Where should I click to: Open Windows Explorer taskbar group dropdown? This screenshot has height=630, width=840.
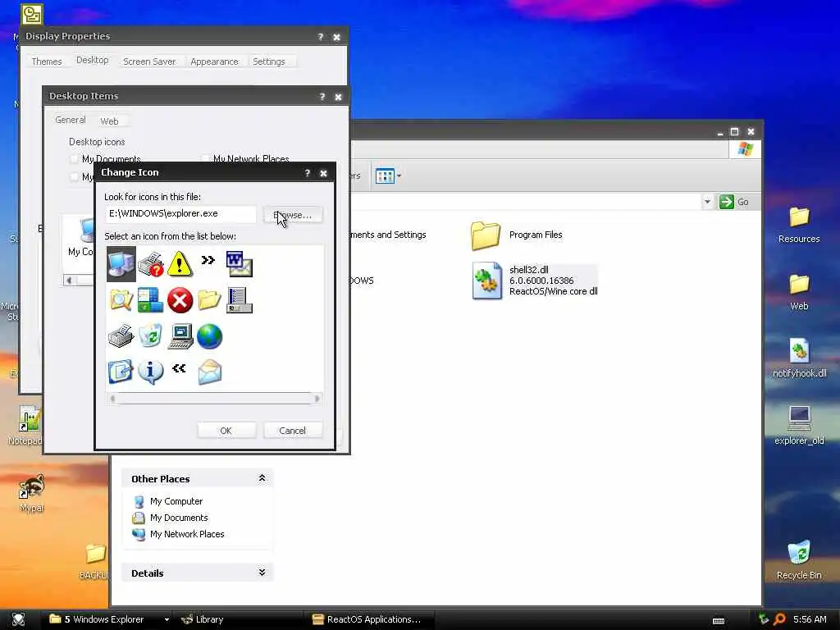[167, 620]
